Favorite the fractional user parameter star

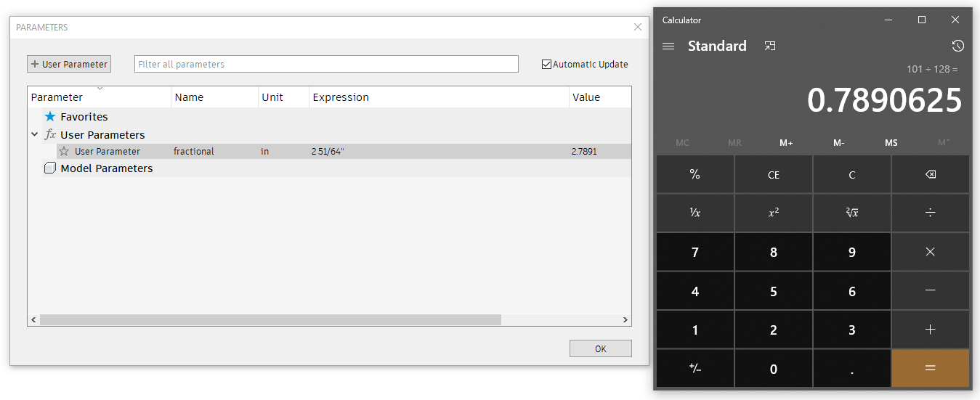[x=64, y=152]
